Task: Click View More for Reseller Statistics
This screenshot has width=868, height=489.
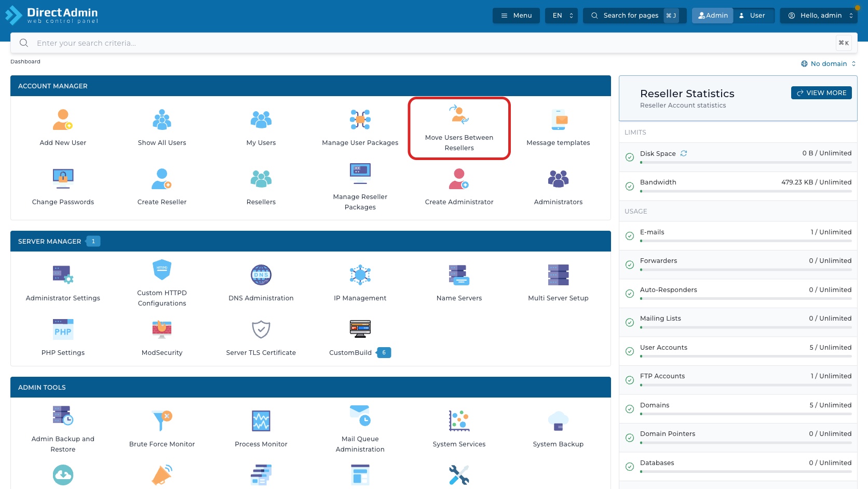Action: coord(821,93)
